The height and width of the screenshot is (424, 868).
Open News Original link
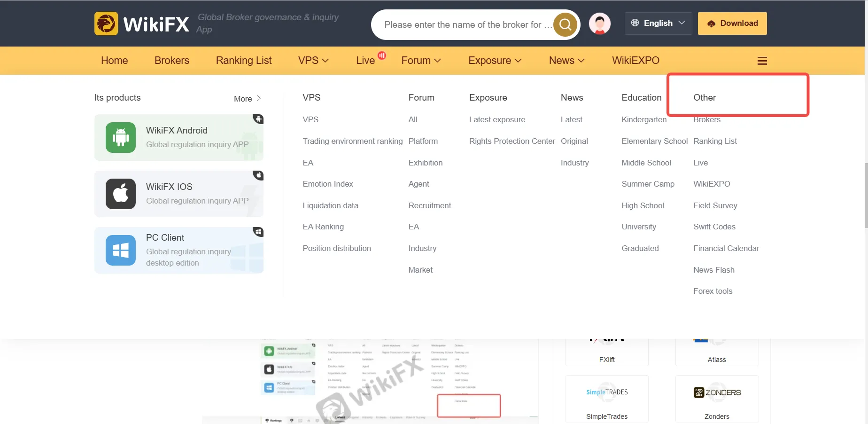(x=574, y=141)
